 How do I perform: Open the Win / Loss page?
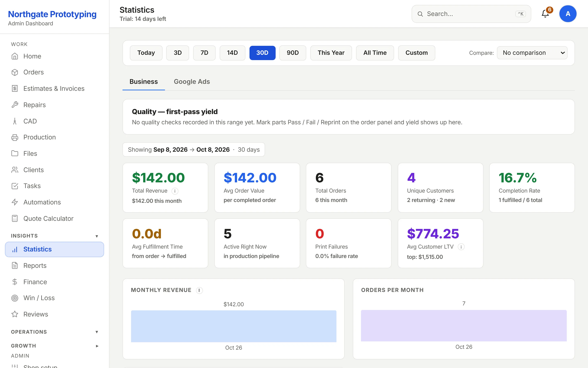tap(55, 298)
